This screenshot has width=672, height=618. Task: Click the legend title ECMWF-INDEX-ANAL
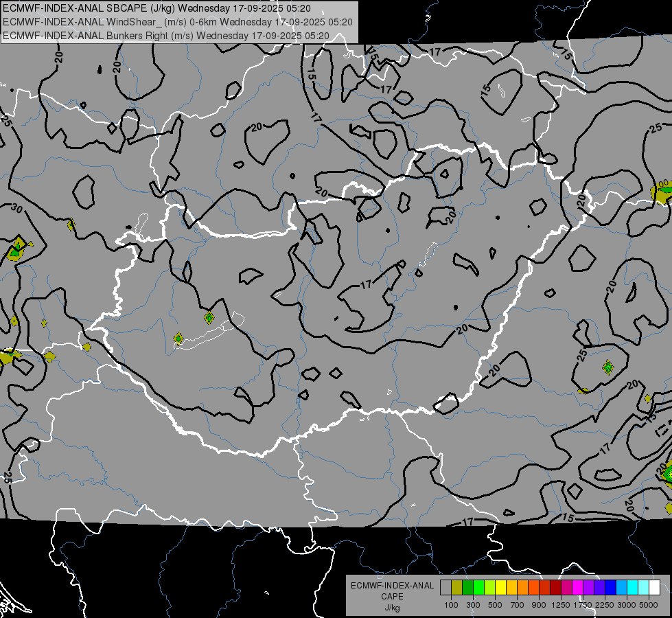pos(392,586)
